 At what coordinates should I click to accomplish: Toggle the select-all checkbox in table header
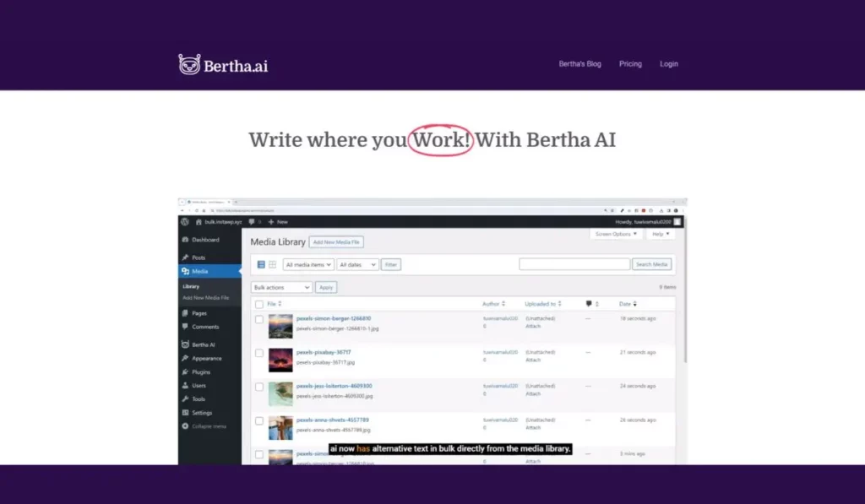pos(259,305)
